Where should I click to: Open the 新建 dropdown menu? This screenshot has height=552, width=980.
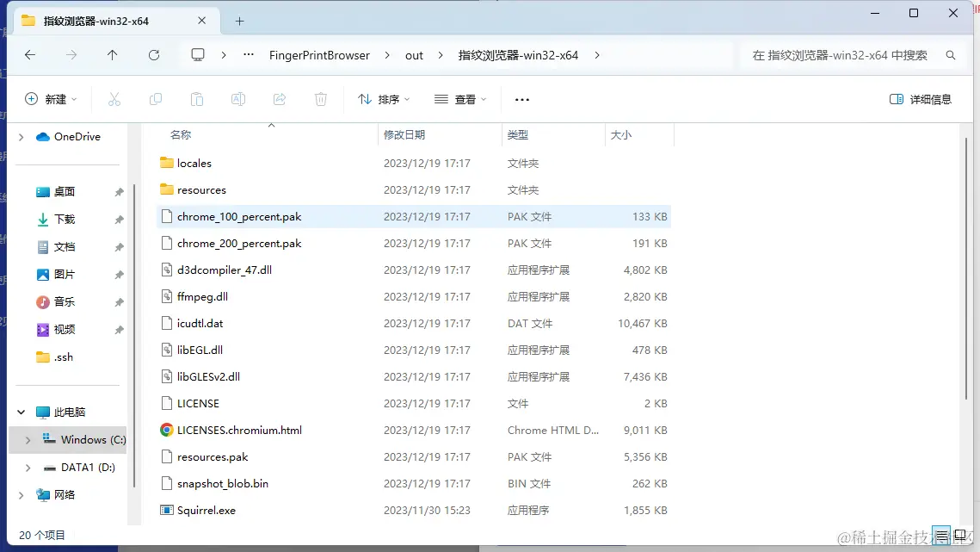pyautogui.click(x=51, y=99)
